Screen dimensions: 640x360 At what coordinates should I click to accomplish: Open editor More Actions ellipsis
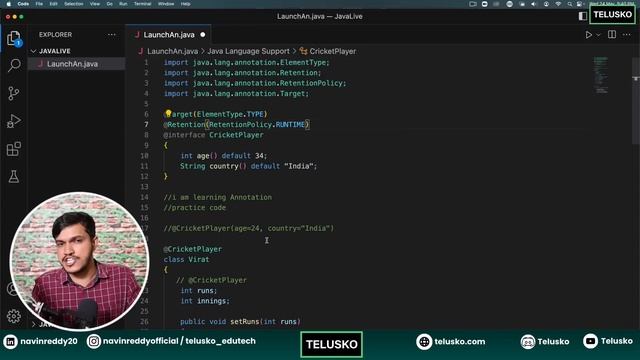(627, 35)
